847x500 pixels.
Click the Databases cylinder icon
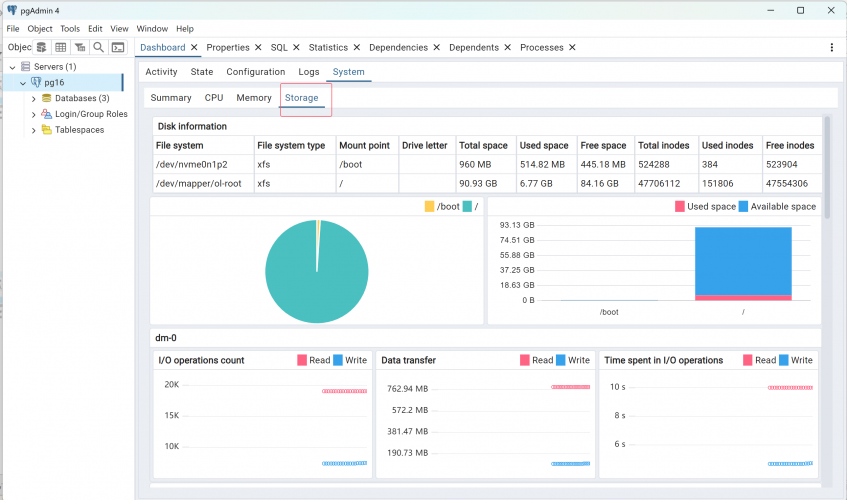pyautogui.click(x=46, y=98)
